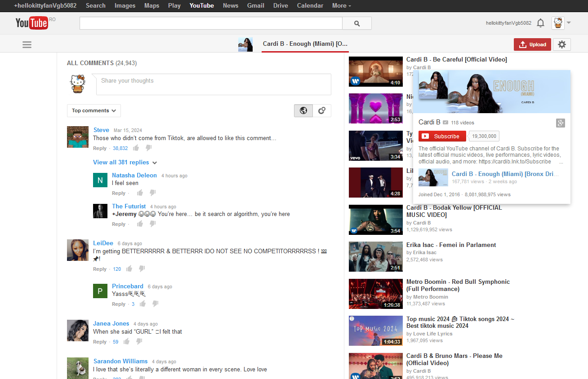
Task: Toggle the public comments globe view
Action: 303,110
